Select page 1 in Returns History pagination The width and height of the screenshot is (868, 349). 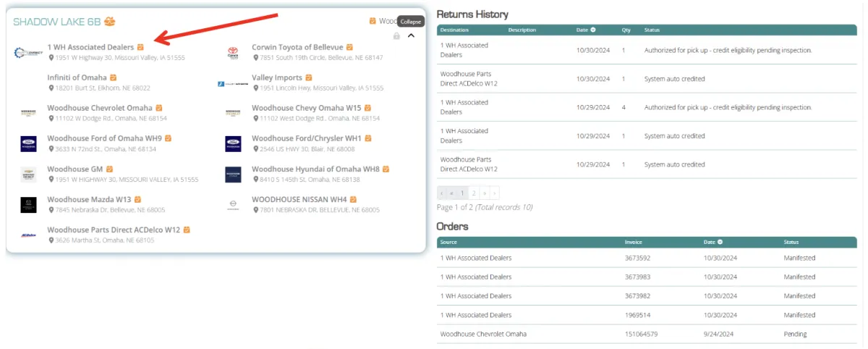[x=463, y=193]
